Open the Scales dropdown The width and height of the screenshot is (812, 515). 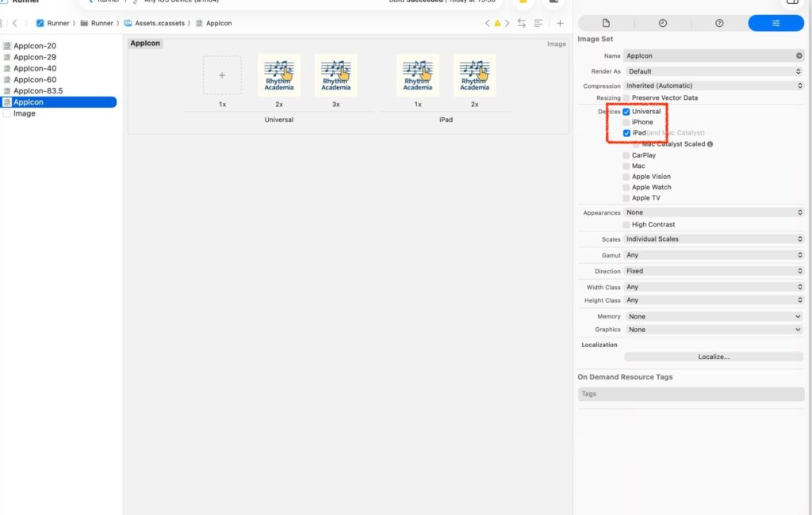click(714, 239)
